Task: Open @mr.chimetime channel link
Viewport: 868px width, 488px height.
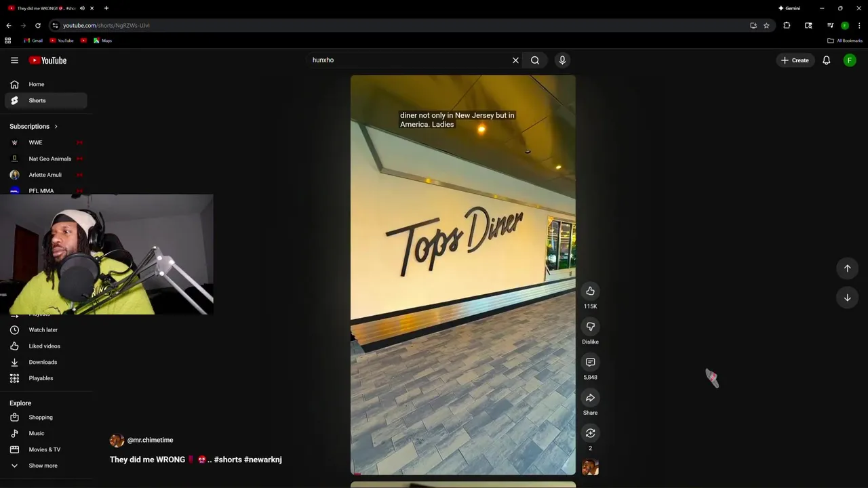Action: pos(150,441)
